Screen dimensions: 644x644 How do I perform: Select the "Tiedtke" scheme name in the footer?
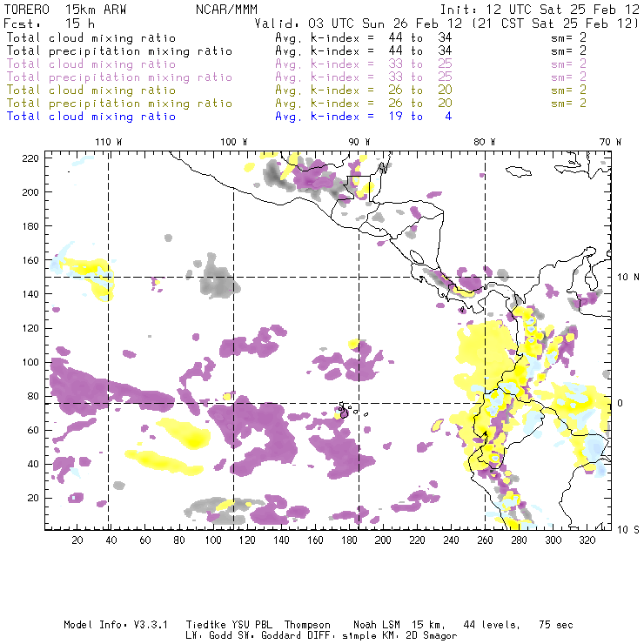[205, 625]
